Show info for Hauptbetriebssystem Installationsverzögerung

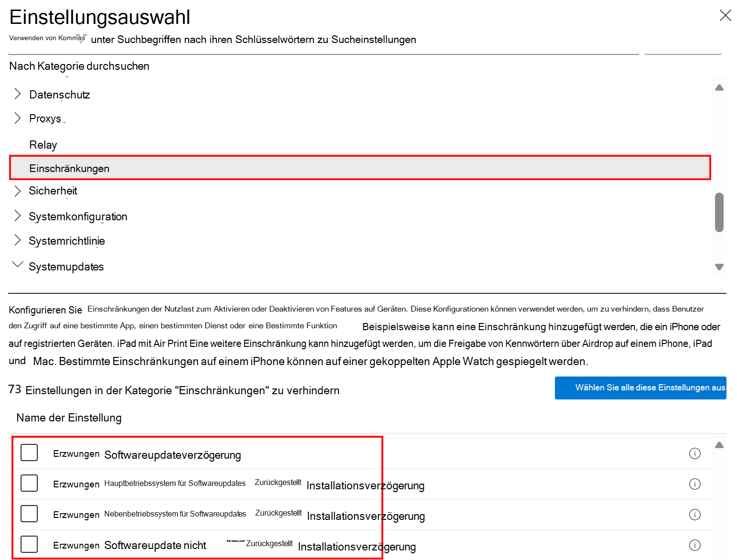[694, 484]
